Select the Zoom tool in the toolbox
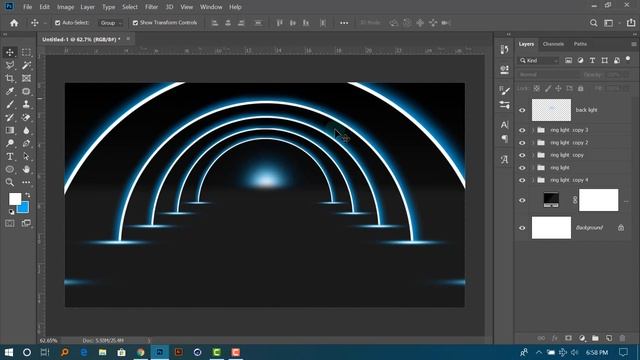Viewport: 640px width, 360px height. [10, 182]
